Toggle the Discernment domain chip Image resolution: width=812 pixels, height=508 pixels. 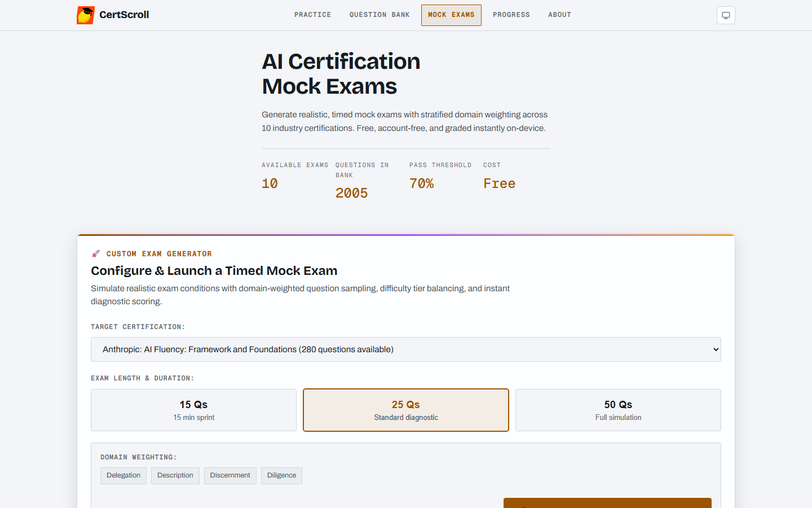click(x=230, y=475)
